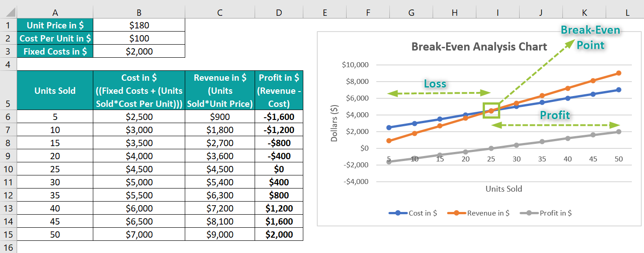Click the gray Profit point at 50 units

point(619,132)
